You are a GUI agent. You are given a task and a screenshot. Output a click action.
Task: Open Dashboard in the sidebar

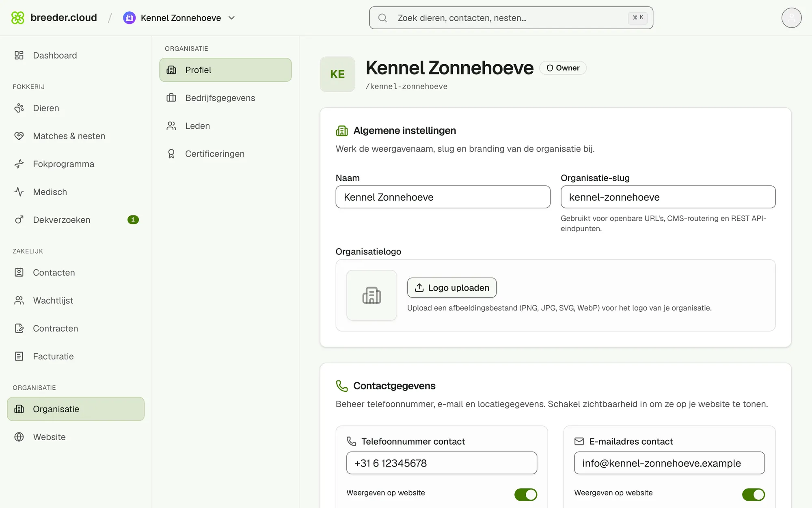click(x=76, y=55)
